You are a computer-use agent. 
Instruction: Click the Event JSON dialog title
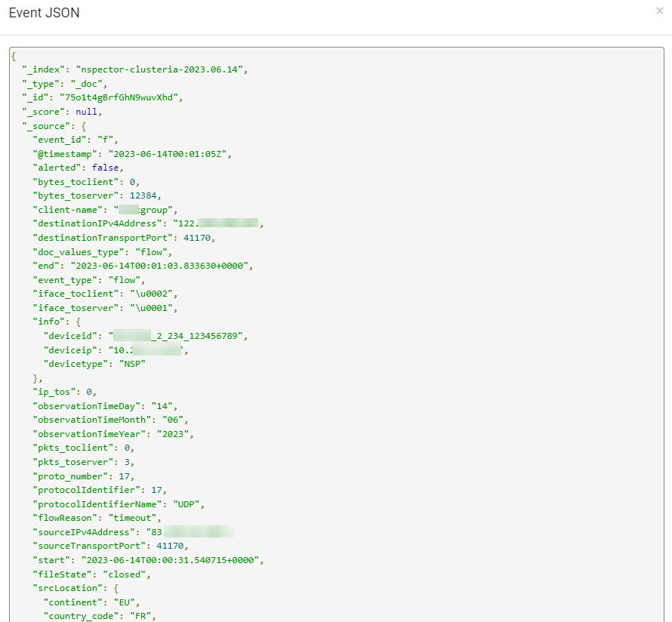[x=44, y=13]
